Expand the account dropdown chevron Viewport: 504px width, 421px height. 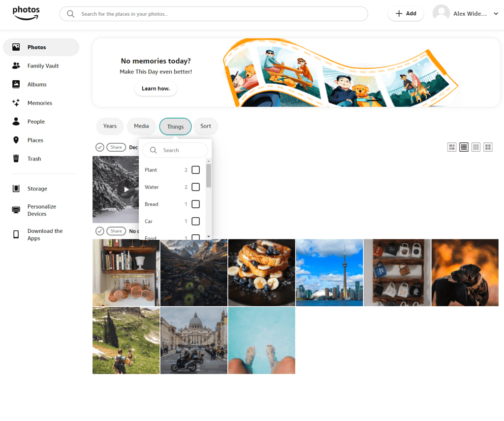[x=496, y=13]
